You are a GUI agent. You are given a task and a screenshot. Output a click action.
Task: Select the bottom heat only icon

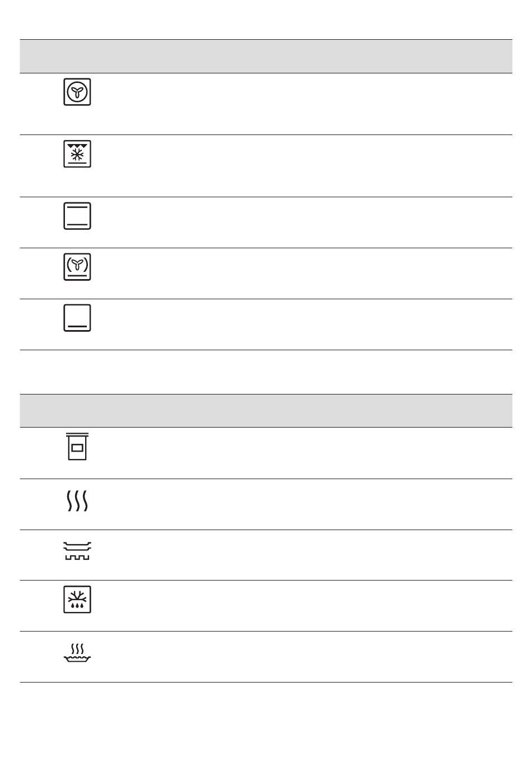(x=77, y=318)
